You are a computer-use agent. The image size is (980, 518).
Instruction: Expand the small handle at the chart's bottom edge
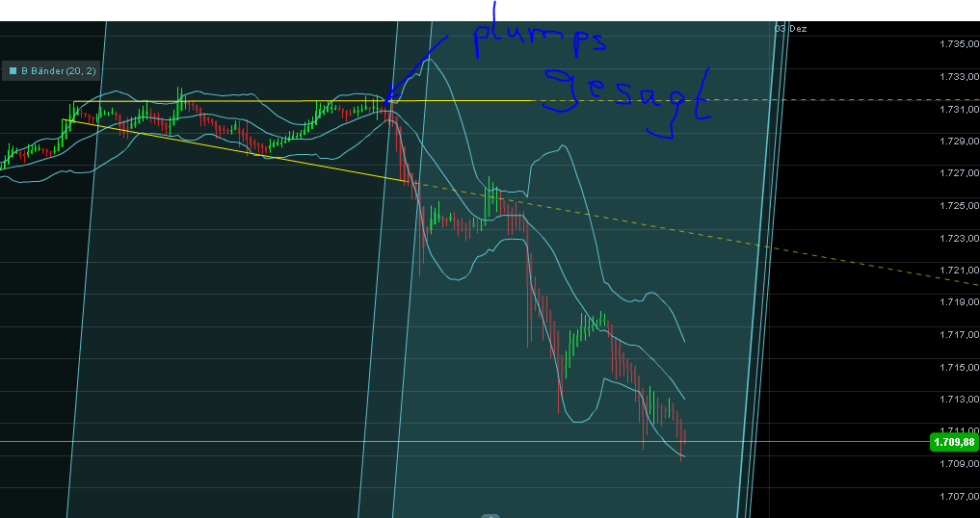coord(490,514)
